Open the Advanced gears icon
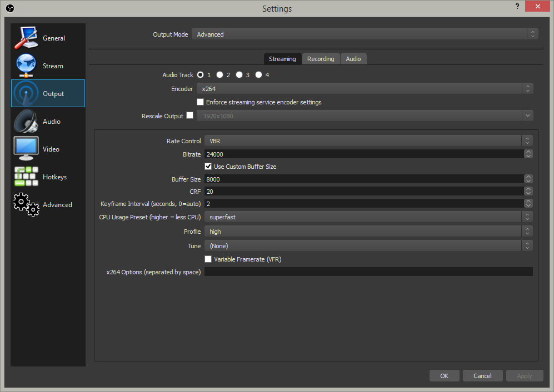The width and height of the screenshot is (554, 392). point(26,204)
